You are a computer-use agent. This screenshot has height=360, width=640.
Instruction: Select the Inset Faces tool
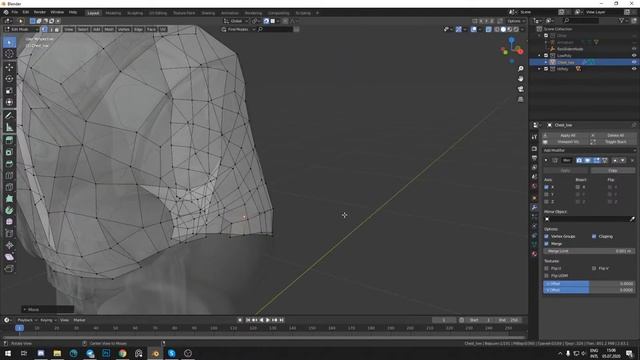pyautogui.click(x=9, y=152)
